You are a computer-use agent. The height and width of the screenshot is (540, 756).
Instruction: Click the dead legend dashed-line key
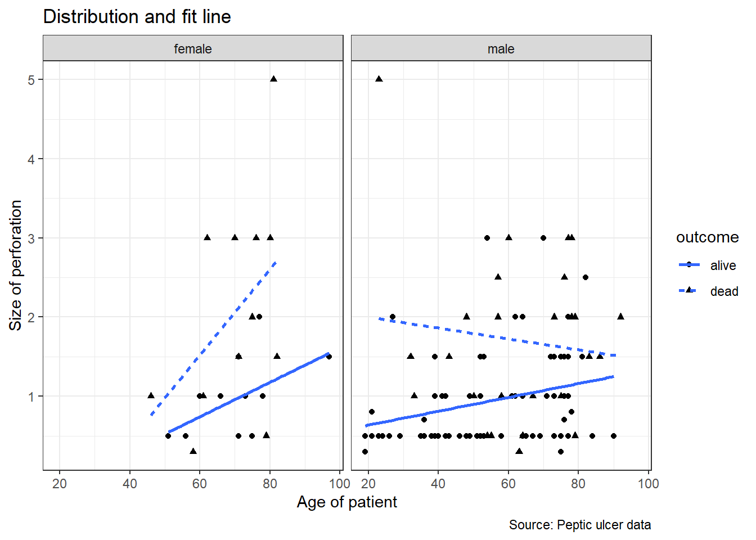pyautogui.click(x=689, y=291)
